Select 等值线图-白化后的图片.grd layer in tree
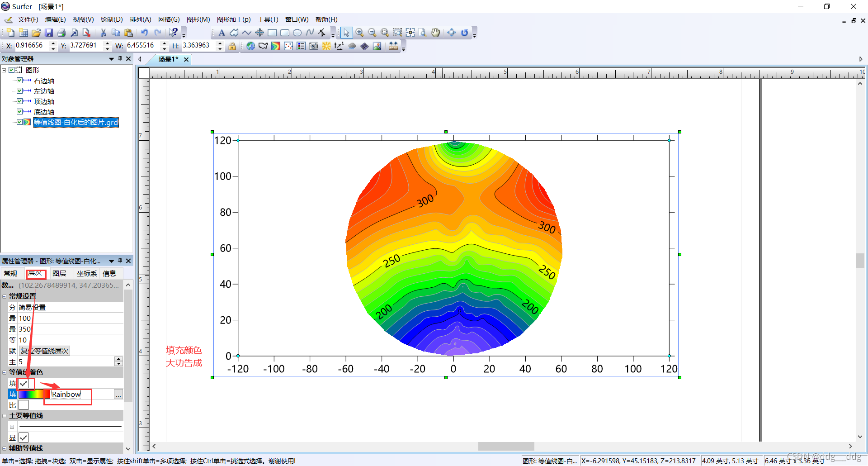The image size is (868, 466). pos(76,122)
